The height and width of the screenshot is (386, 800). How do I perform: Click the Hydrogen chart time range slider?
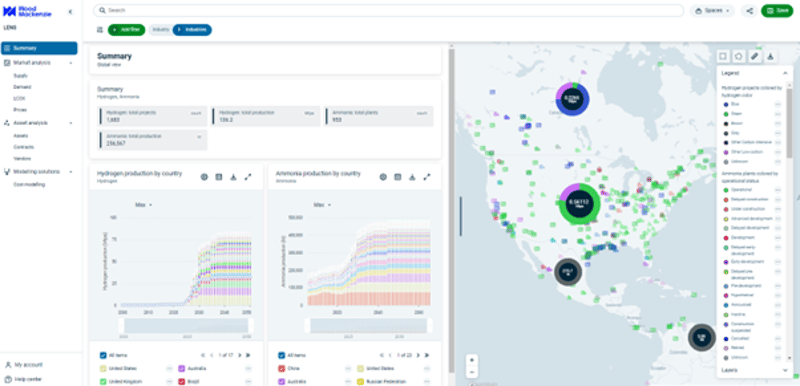(184, 325)
